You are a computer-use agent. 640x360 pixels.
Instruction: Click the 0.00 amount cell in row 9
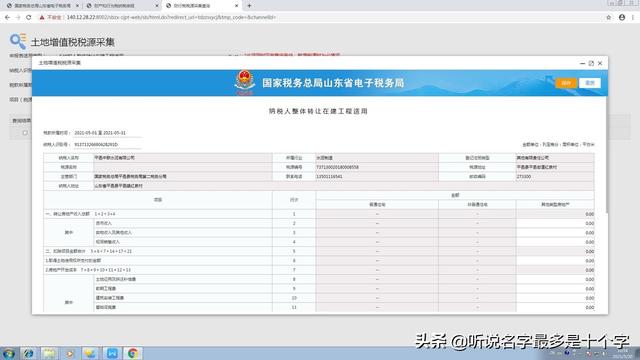coord(555,289)
